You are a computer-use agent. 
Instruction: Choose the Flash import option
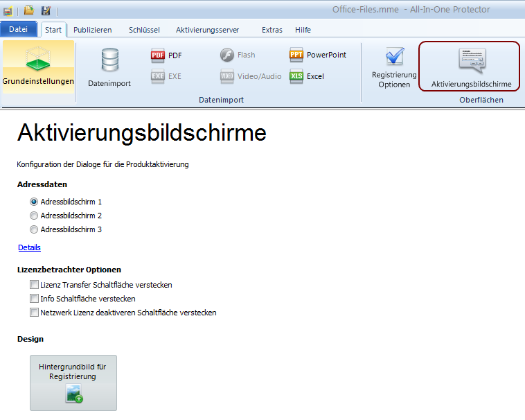[238, 55]
